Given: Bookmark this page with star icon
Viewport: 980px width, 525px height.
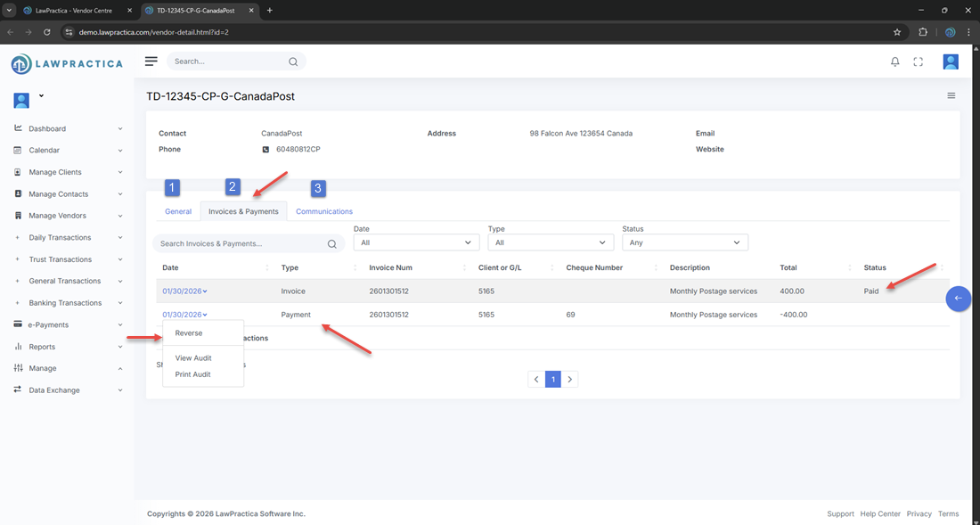Looking at the screenshot, I should [x=897, y=32].
